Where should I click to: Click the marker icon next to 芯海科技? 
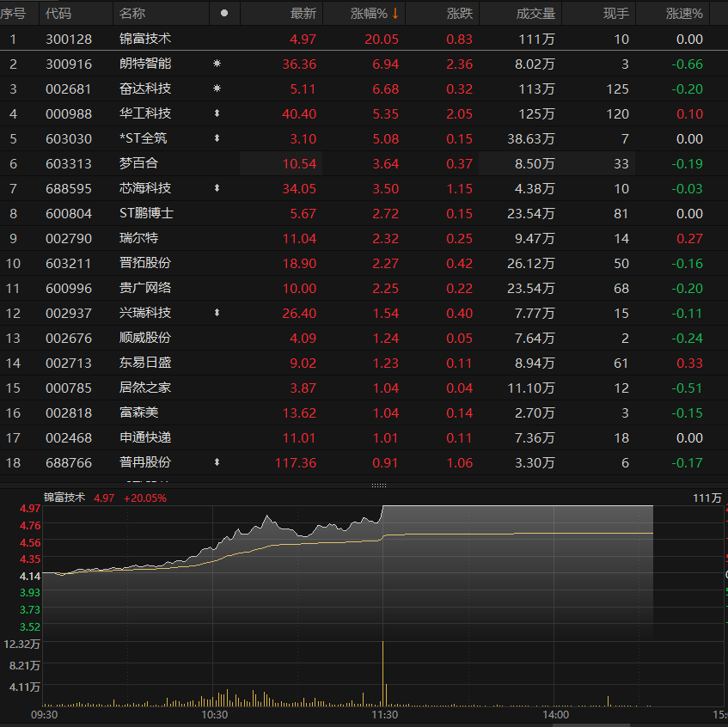[x=217, y=188]
